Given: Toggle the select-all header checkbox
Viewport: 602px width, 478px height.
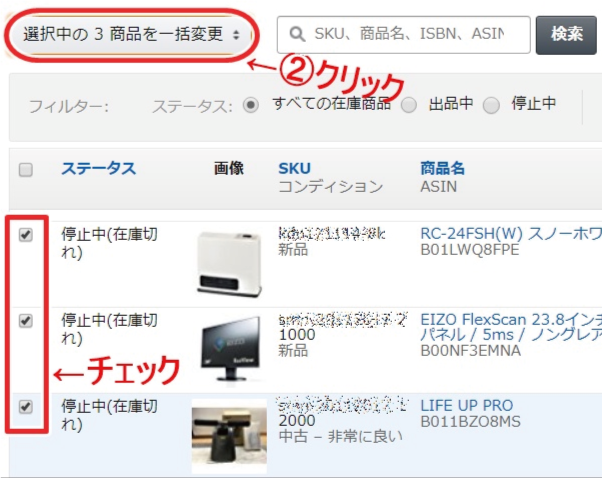Looking at the screenshot, I should 26,169.
